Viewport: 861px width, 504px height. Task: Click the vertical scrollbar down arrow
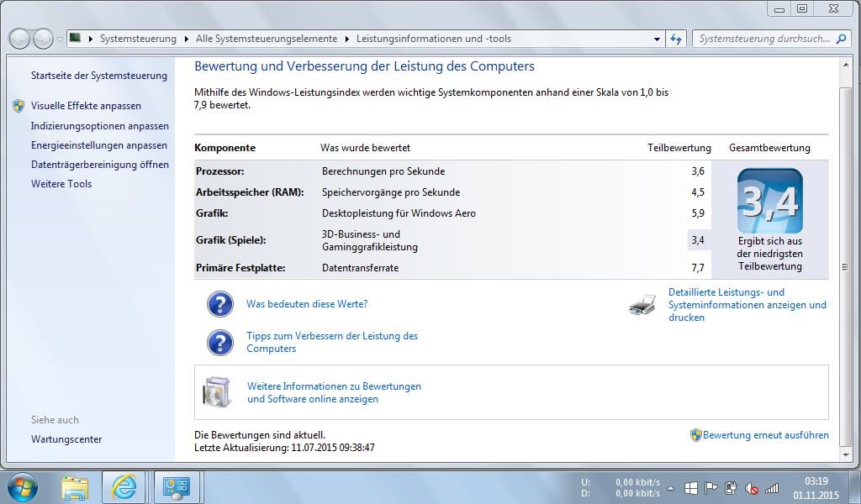coord(845,455)
